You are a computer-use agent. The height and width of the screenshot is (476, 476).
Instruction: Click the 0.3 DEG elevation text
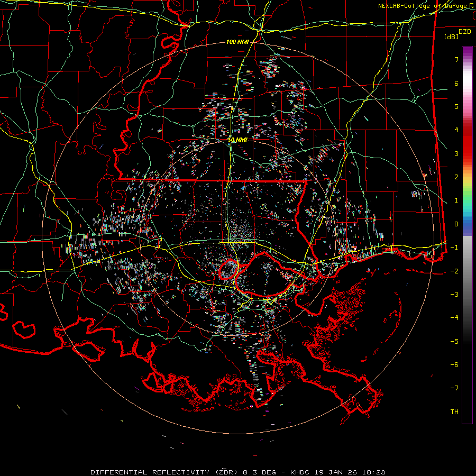point(260,472)
